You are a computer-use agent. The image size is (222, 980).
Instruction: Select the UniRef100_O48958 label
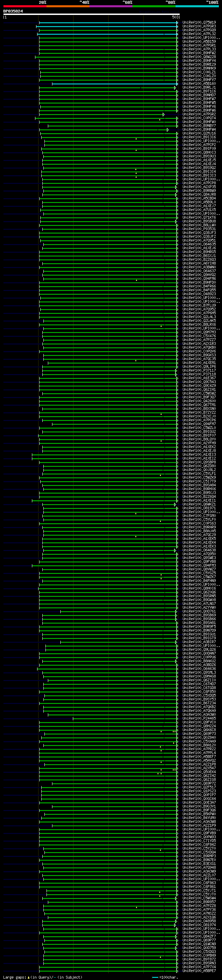pos(199,921)
